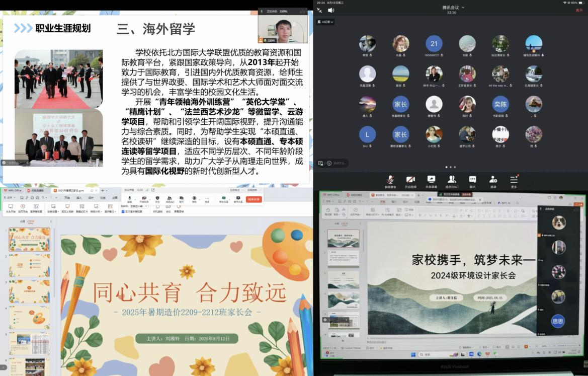Click the share screen icon
Viewport: 588px width, 376px height.
click(x=431, y=180)
